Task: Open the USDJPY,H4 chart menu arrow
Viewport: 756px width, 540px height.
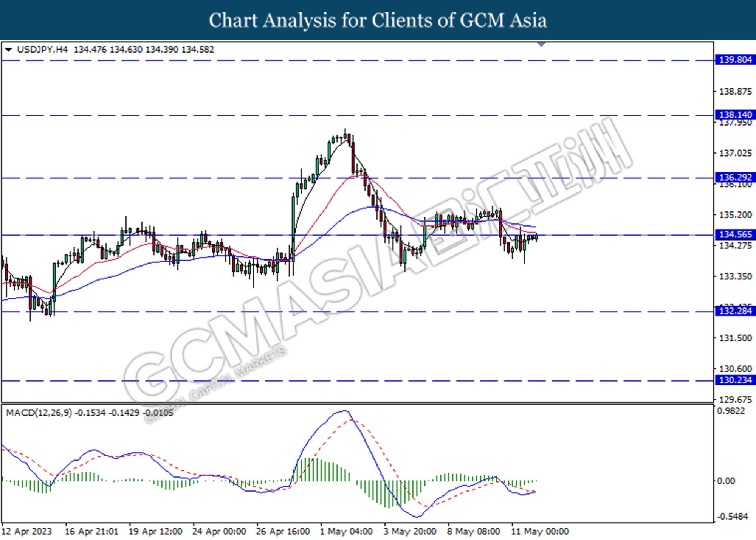Action: coord(9,50)
